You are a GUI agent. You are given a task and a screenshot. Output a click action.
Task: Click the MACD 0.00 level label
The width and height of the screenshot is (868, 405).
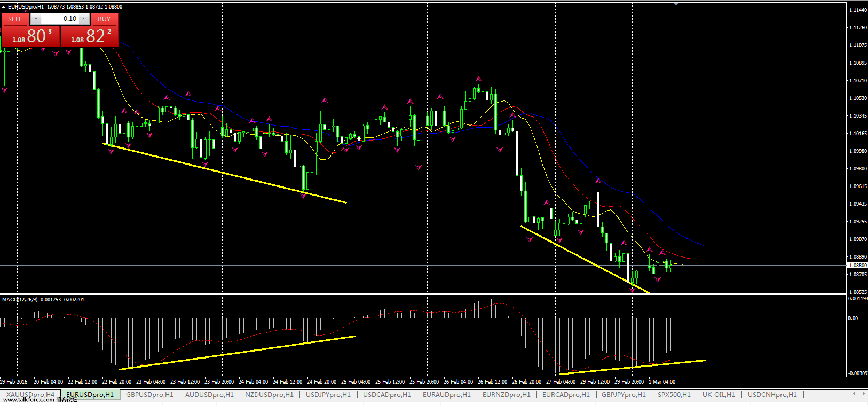tap(853, 318)
